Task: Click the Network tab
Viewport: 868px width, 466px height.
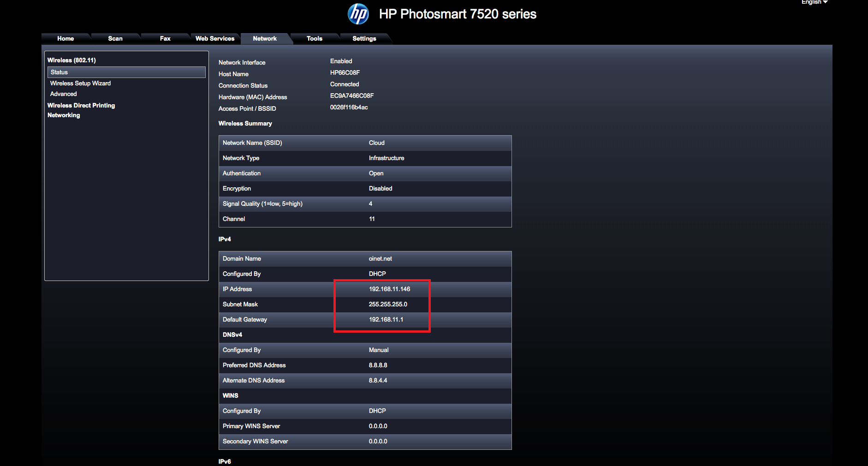Action: [x=265, y=39]
